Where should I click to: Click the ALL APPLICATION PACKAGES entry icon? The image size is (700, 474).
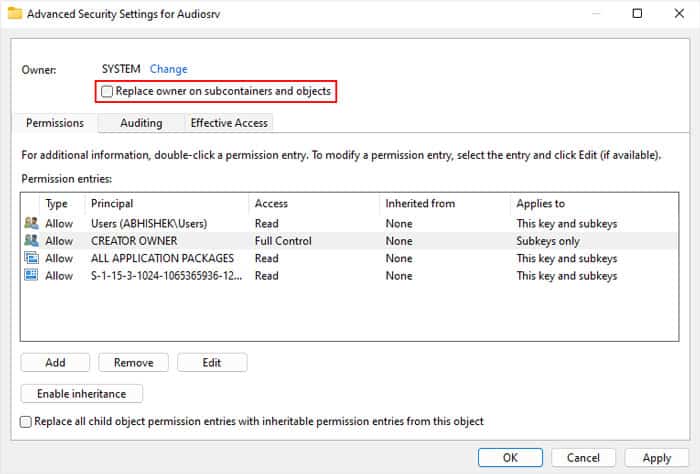click(31, 258)
